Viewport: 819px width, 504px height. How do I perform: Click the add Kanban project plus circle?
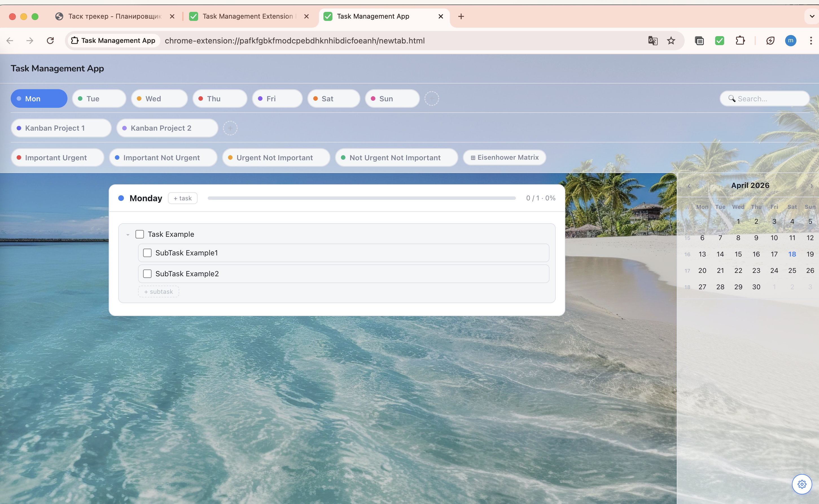(230, 128)
